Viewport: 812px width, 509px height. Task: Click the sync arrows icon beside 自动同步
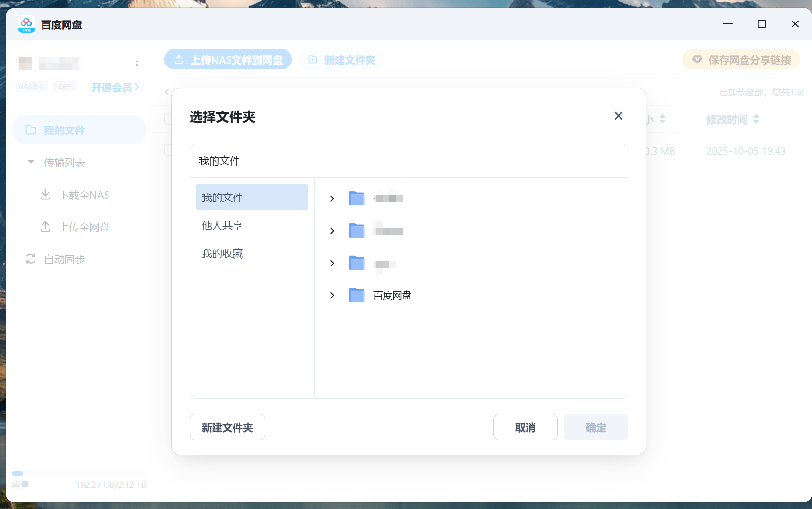click(31, 259)
